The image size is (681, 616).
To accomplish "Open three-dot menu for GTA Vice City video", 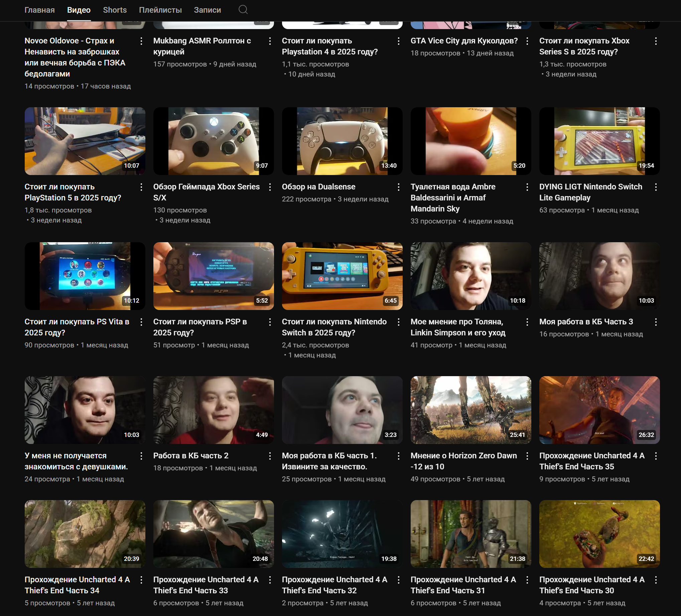I will click(527, 41).
